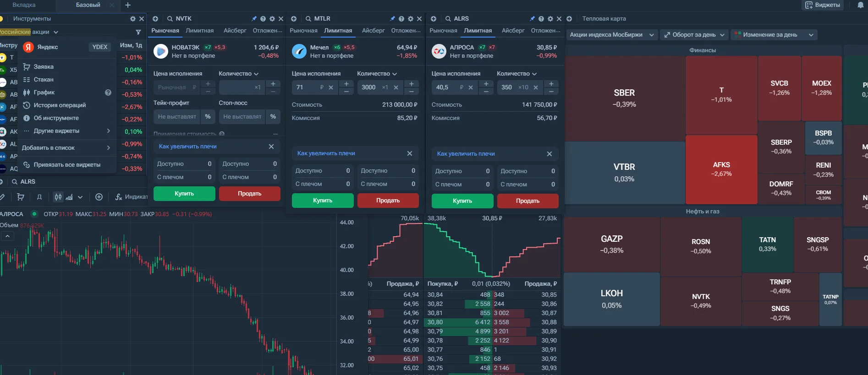Open help for the MTLR order widget
The height and width of the screenshot is (375, 868).
tap(401, 19)
